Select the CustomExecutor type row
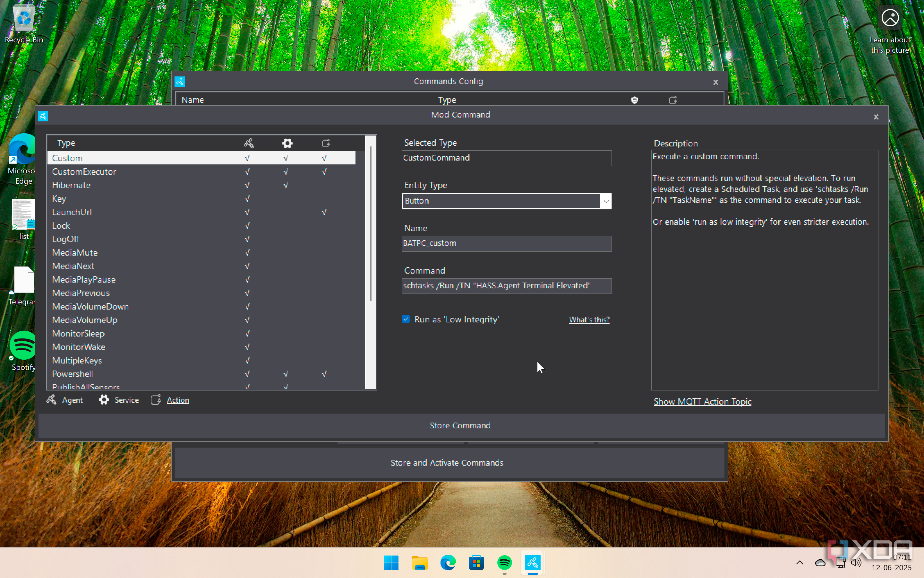The image size is (924, 578). tap(201, 172)
